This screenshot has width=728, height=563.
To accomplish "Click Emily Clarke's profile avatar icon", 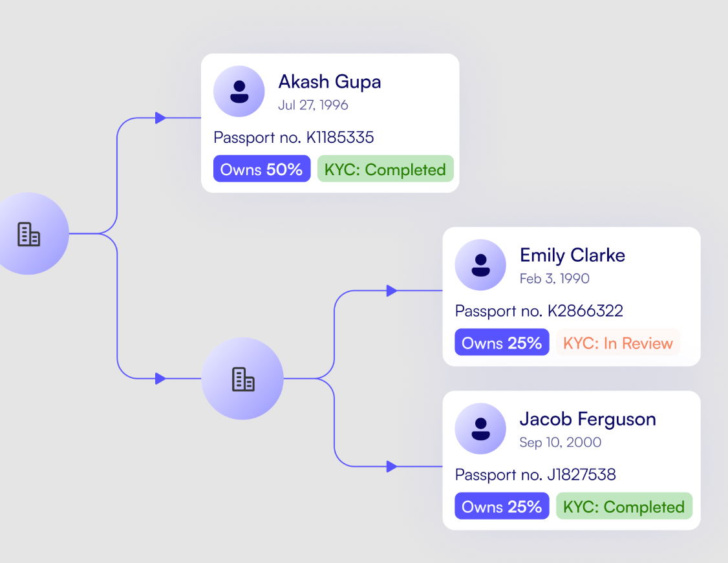I will pyautogui.click(x=480, y=265).
